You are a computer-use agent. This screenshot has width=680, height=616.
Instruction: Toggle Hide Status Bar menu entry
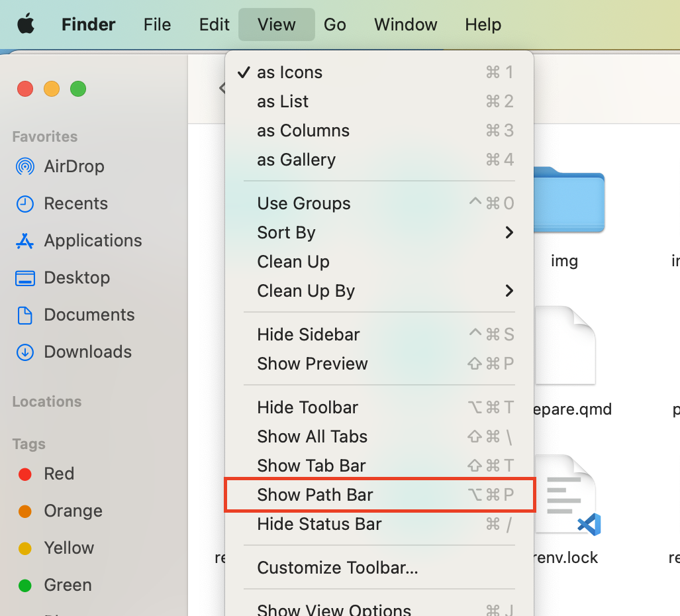point(319,524)
